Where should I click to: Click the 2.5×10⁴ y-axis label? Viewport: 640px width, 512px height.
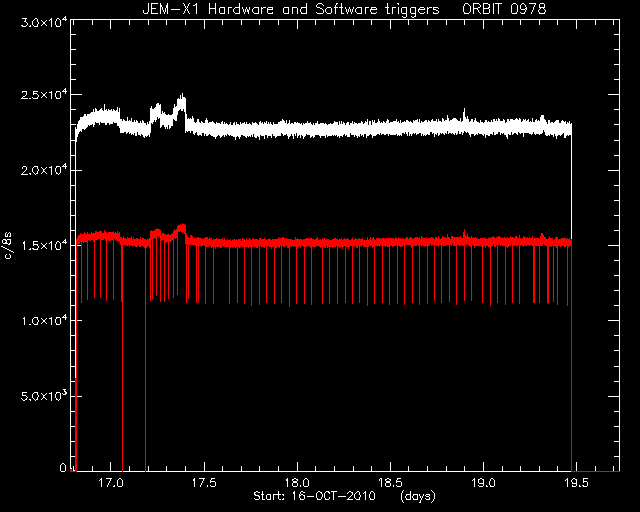click(x=44, y=94)
